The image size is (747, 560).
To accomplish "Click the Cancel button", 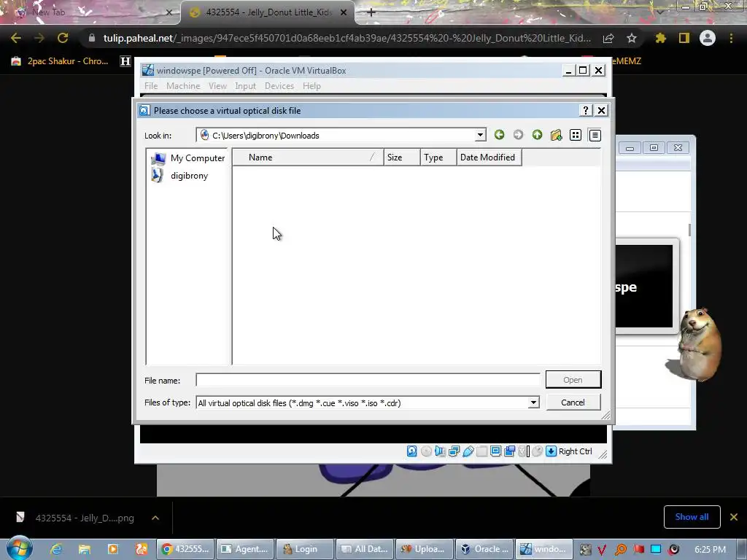I will tap(573, 402).
